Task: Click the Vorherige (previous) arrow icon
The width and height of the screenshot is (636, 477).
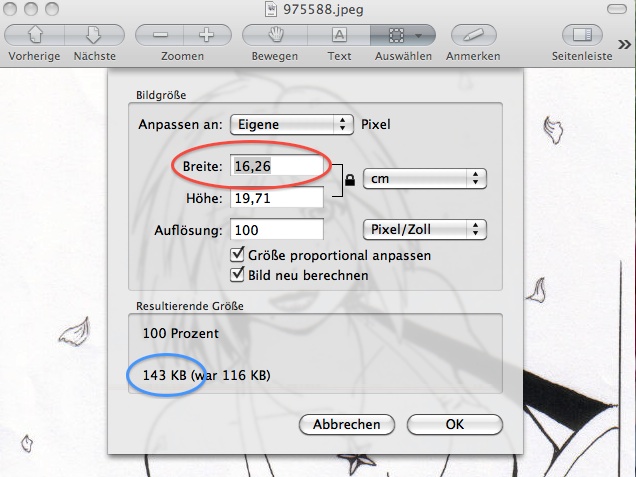Action: point(29,34)
